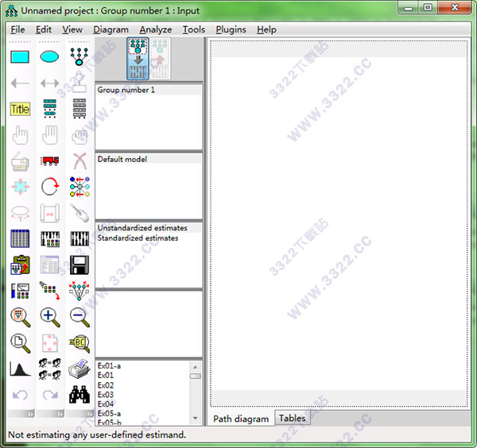This screenshot has width=477, height=448.
Task: Open the select data files grid icon
Action: click(x=20, y=238)
